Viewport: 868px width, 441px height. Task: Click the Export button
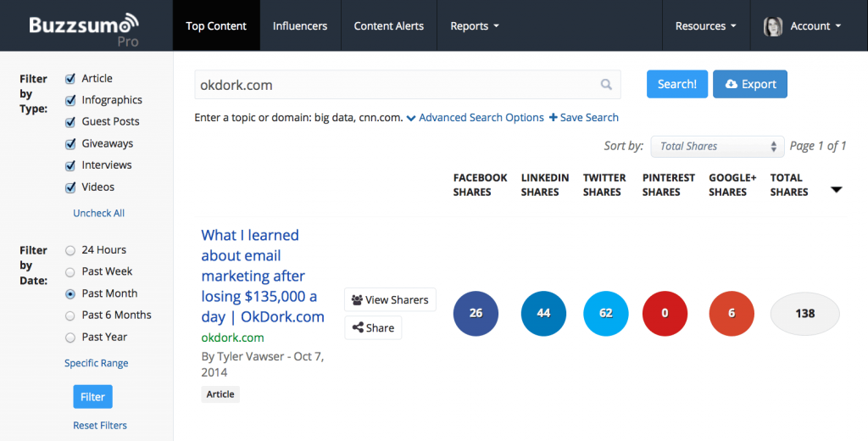tap(750, 84)
